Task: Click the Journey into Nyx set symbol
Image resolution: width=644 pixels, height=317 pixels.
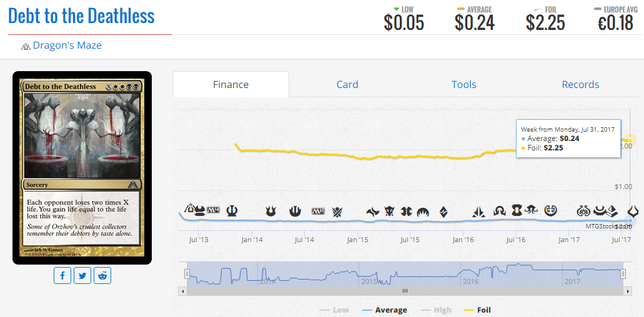Action: coord(295,211)
